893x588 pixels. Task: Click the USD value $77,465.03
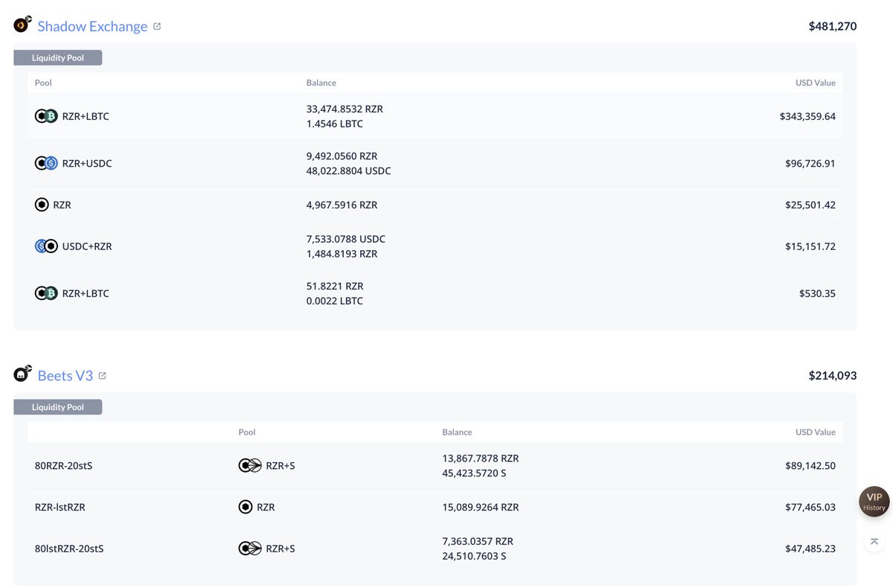point(810,507)
